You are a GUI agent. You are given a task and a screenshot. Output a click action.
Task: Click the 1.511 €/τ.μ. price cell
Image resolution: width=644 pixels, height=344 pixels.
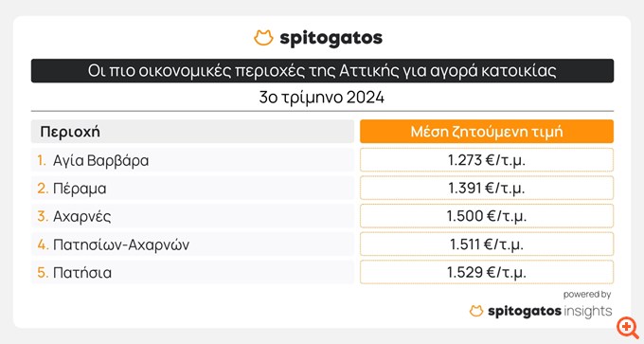coord(487,244)
